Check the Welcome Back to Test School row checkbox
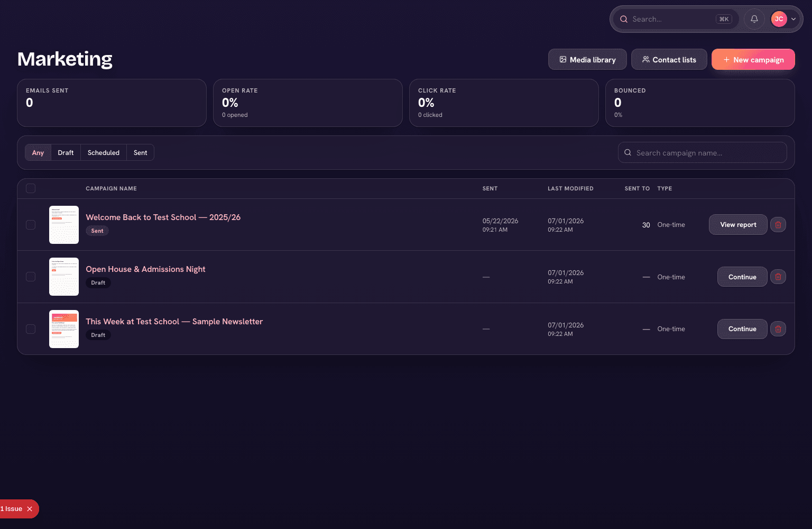 [x=31, y=225]
